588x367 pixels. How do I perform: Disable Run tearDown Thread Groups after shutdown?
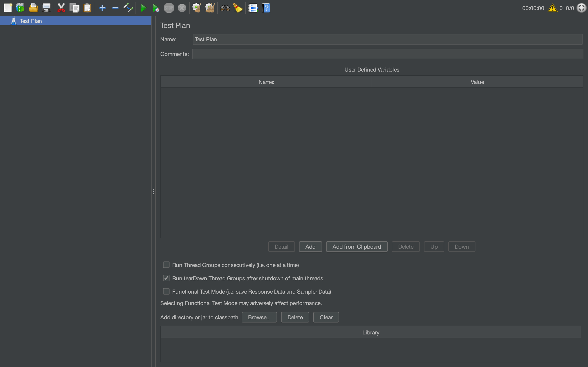[x=166, y=278]
